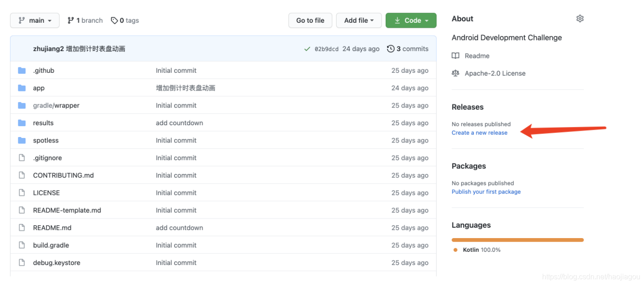This screenshot has height=285, width=644.
Task: Open the spotless folder
Action: coord(46,140)
